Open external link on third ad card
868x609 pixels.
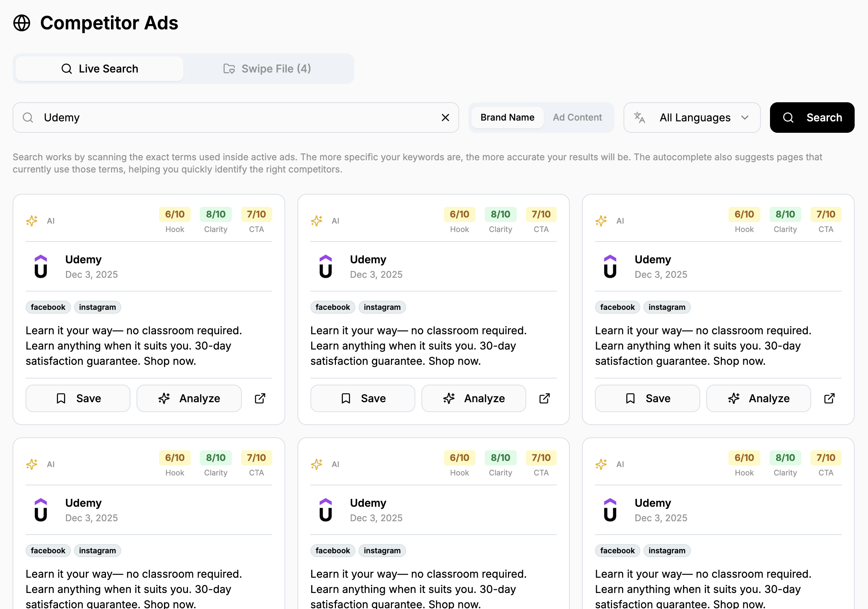(x=829, y=398)
